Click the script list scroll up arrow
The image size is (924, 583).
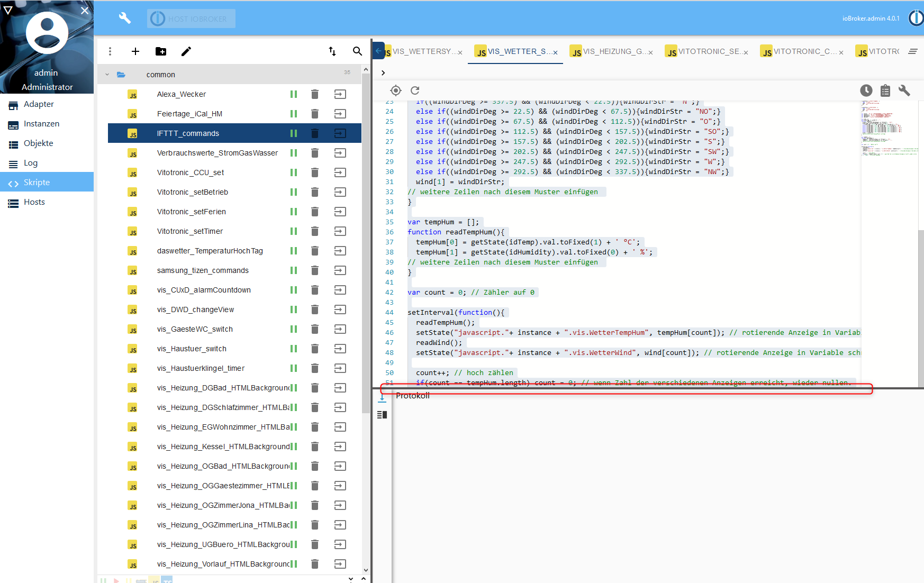tap(366, 69)
